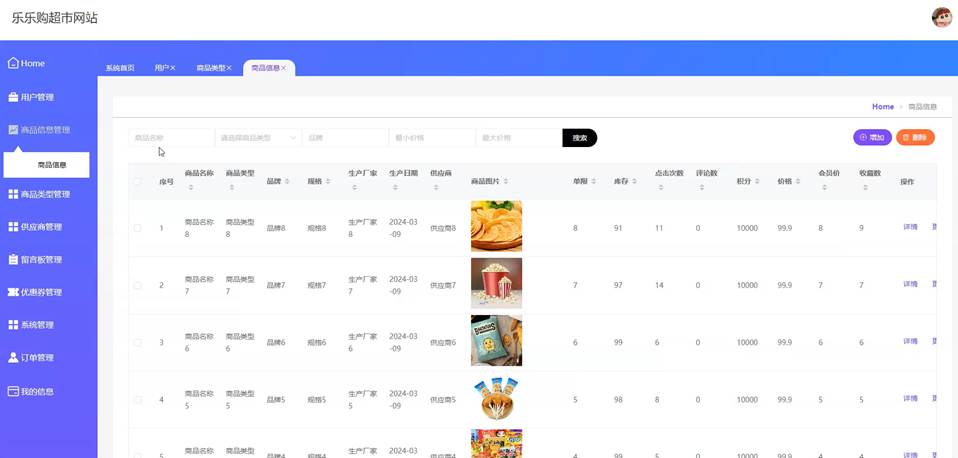Image resolution: width=958 pixels, height=458 pixels.
Task: Tick checkbox for row 商品名称8
Action: (137, 228)
